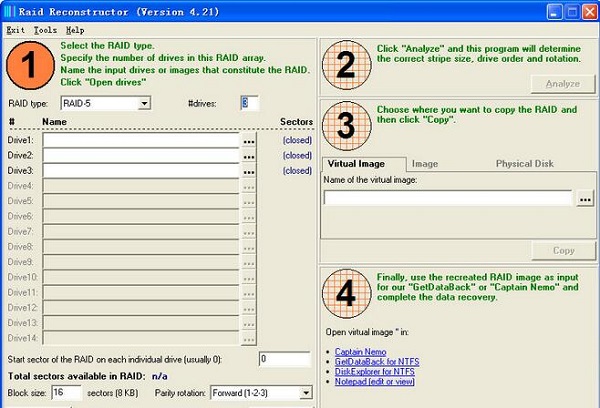The image size is (600, 408).
Task: Browse for Drive1 with ellipsis button
Action: tap(249, 141)
